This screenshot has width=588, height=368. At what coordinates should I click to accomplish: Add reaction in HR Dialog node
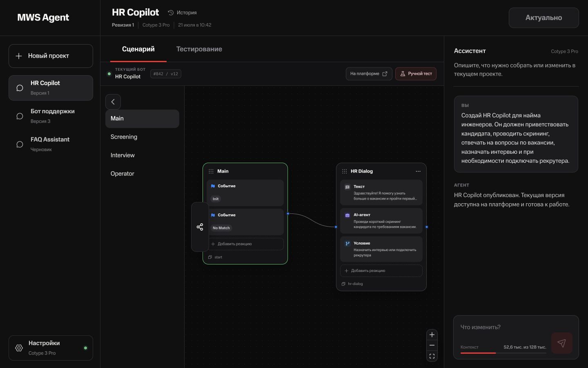click(x=381, y=271)
